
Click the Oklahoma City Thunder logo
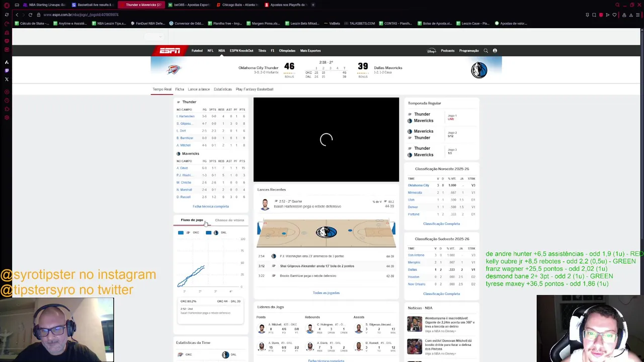(174, 69)
